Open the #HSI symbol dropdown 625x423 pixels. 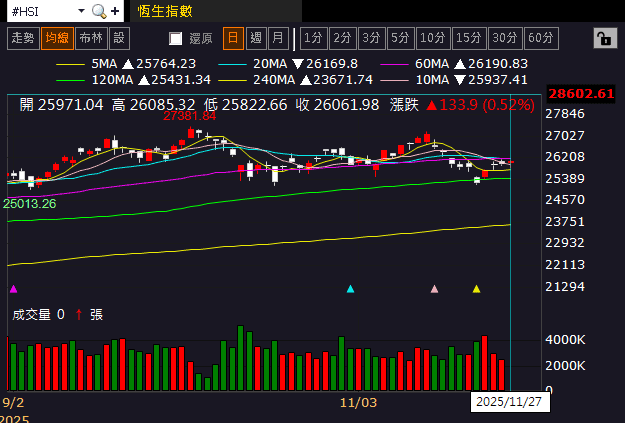44,11
